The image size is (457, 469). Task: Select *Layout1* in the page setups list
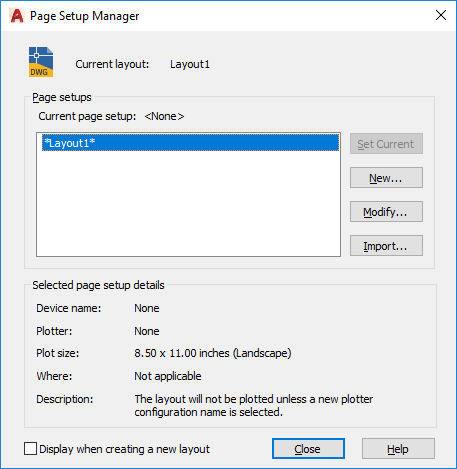pyautogui.click(x=190, y=143)
